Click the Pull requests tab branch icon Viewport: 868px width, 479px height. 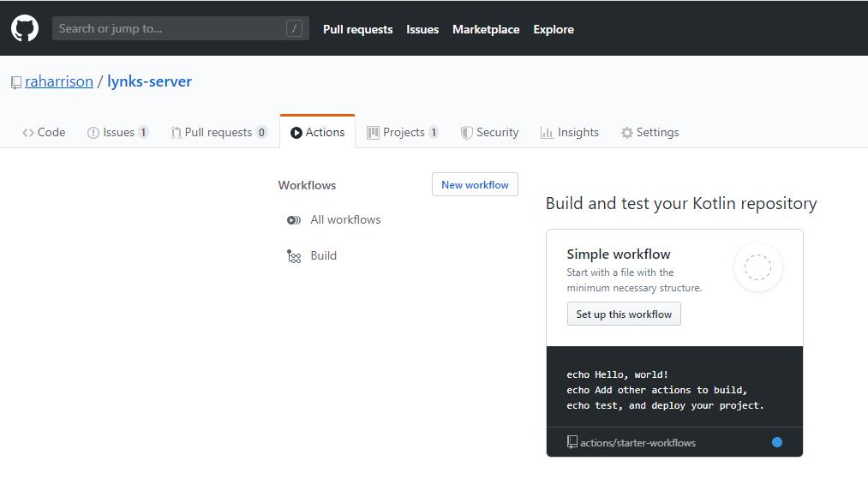click(x=176, y=133)
